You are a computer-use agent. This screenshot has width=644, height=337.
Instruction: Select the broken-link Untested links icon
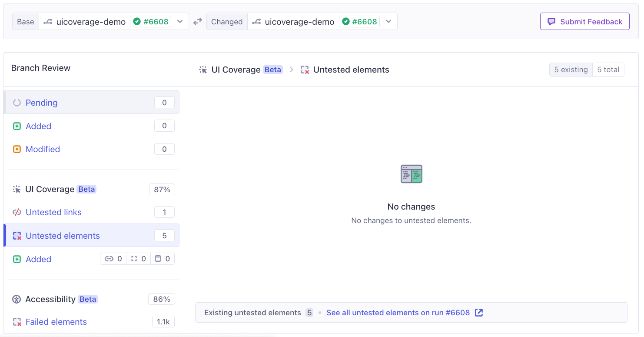[17, 212]
